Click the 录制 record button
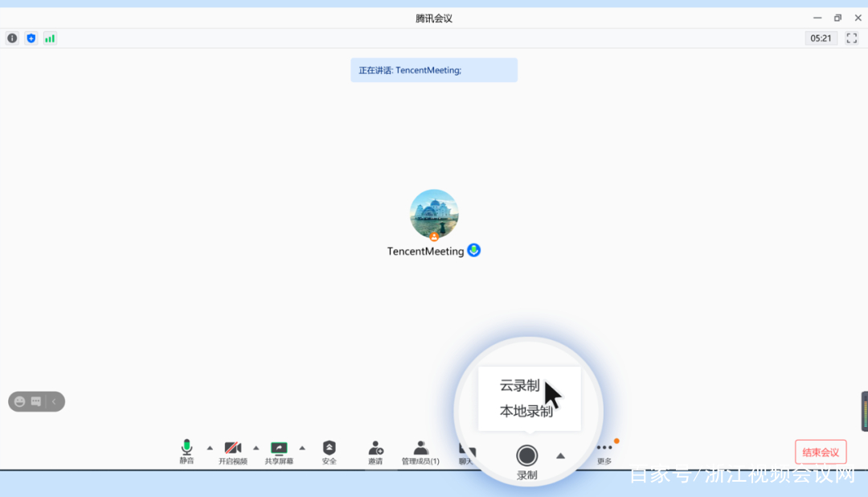This screenshot has width=868, height=497. (526, 462)
